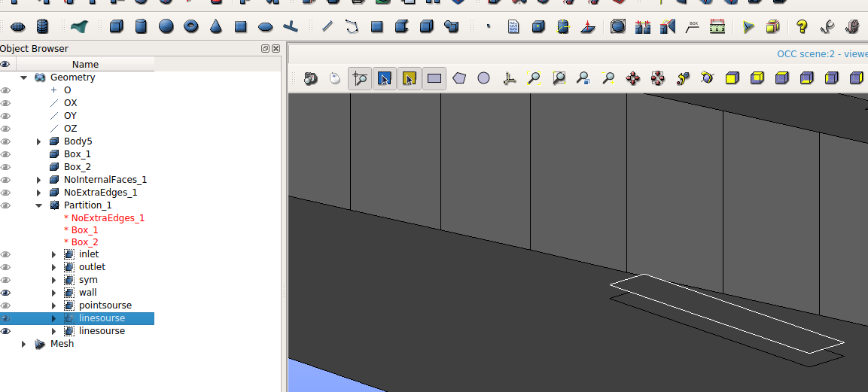Toggle visibility of Body5 object
Screen dimensions: 868x392
[x=6, y=141]
